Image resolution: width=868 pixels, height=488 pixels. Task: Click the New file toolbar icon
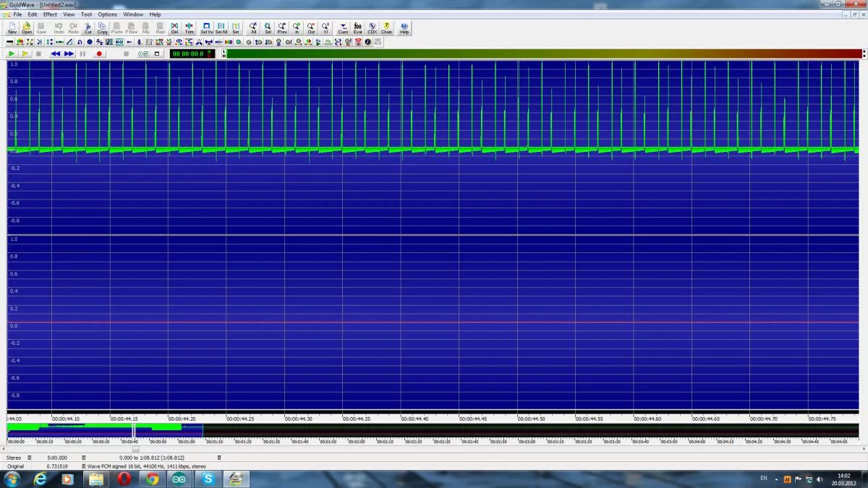coord(12,28)
